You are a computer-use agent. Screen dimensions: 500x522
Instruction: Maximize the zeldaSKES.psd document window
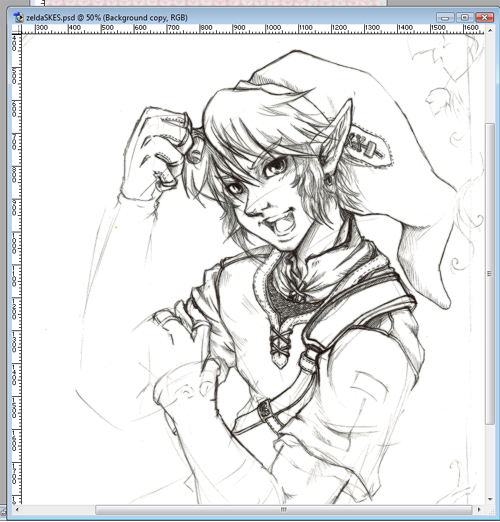point(465,17)
